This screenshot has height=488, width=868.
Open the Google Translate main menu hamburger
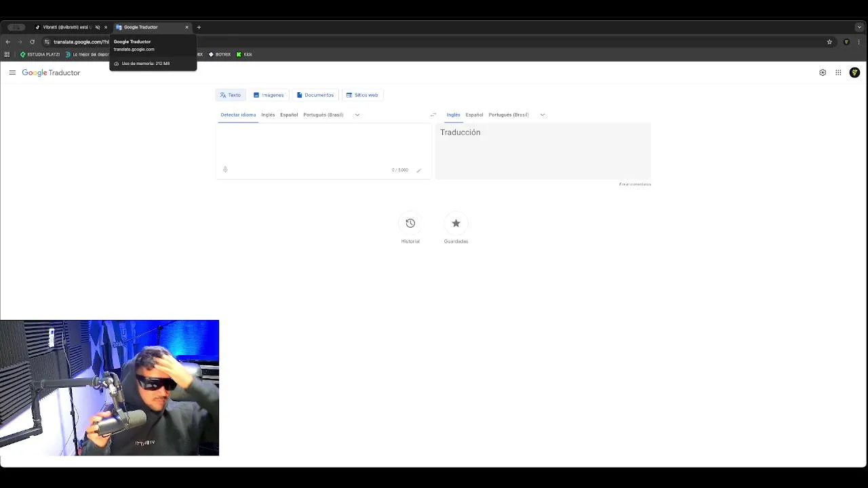click(12, 73)
